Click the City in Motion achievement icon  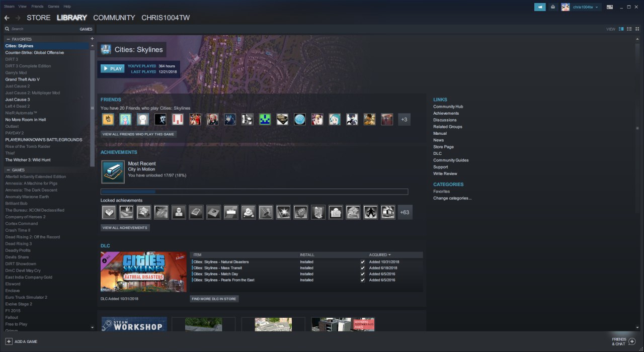click(x=113, y=172)
